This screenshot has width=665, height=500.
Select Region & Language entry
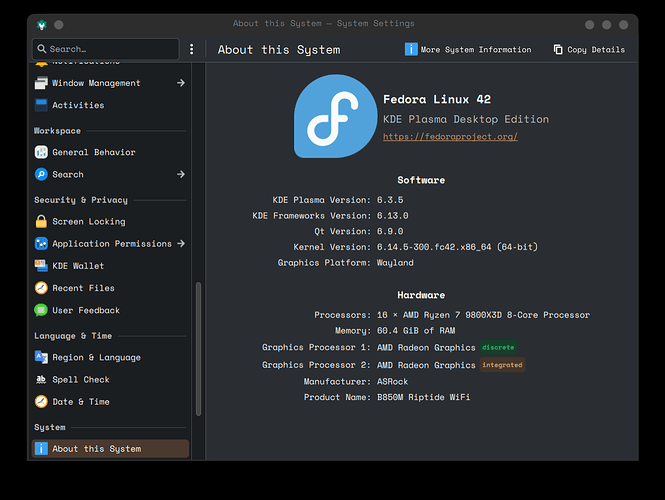[x=110, y=358]
